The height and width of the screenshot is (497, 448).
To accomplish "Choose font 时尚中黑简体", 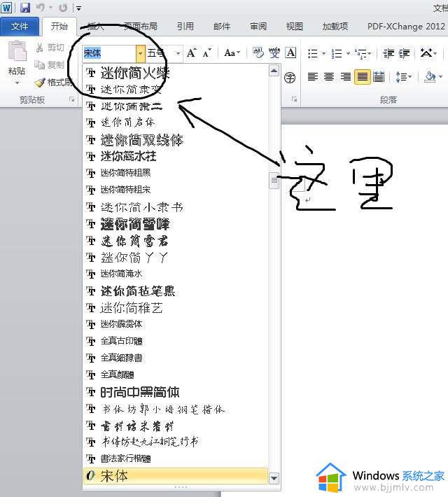I will 175,392.
